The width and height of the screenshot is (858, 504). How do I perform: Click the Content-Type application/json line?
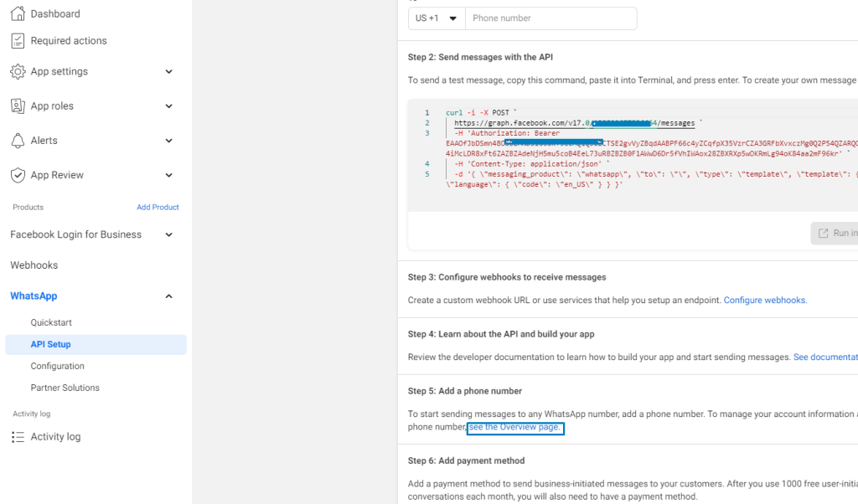(532, 164)
